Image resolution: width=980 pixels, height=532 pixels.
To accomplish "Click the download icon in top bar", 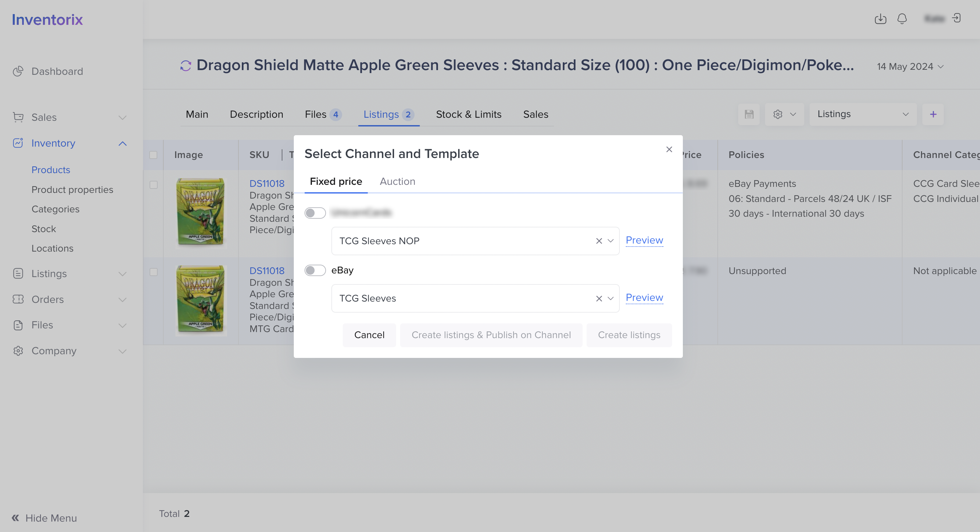I will point(880,19).
